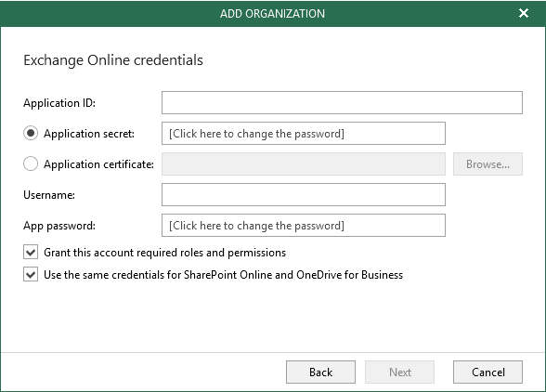
Task: Go Back to the previous wizard step
Action: coord(320,372)
